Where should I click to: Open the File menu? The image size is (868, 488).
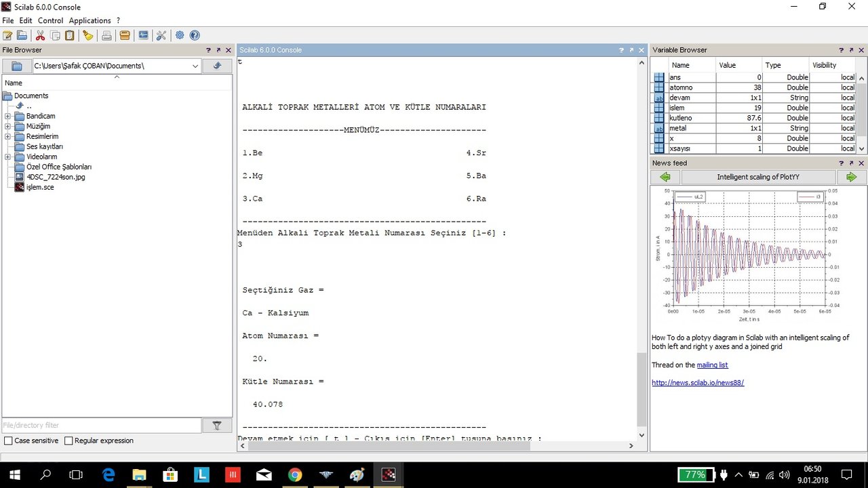point(7,20)
